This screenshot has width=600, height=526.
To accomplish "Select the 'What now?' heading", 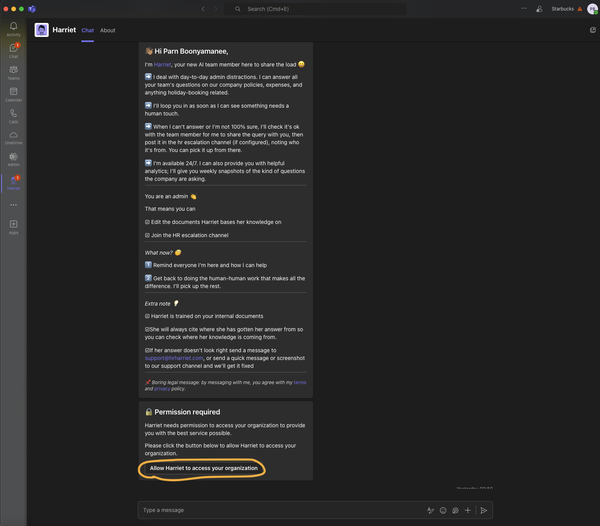I will [158, 253].
